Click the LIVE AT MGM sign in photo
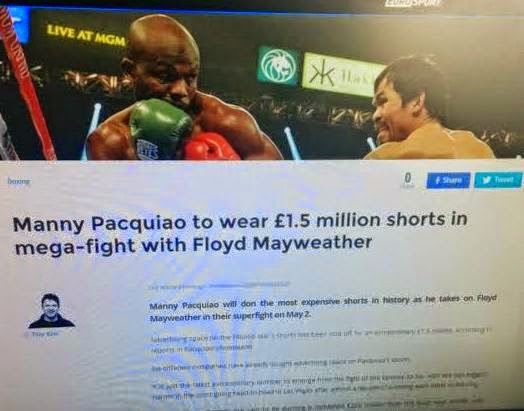 click(86, 35)
